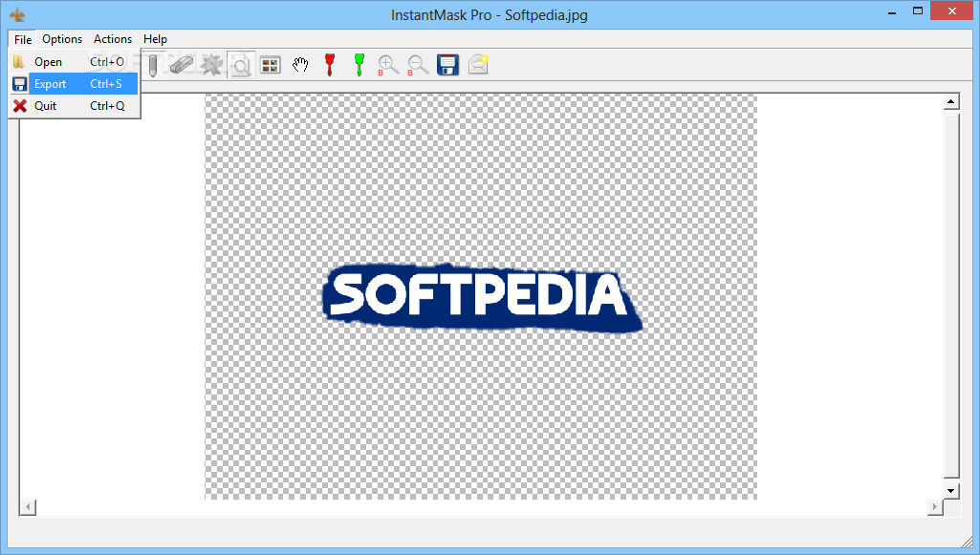Zoom in with the plus magnifier
This screenshot has width=980, height=555.
388,65
